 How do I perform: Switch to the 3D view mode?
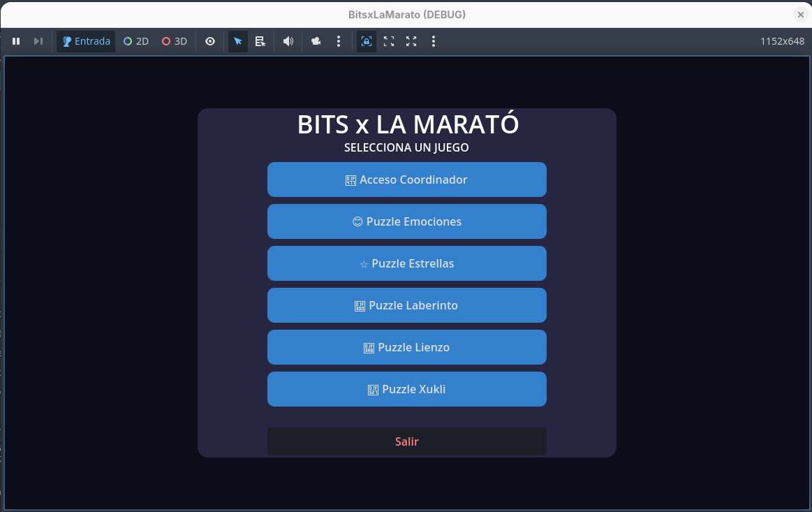(175, 41)
